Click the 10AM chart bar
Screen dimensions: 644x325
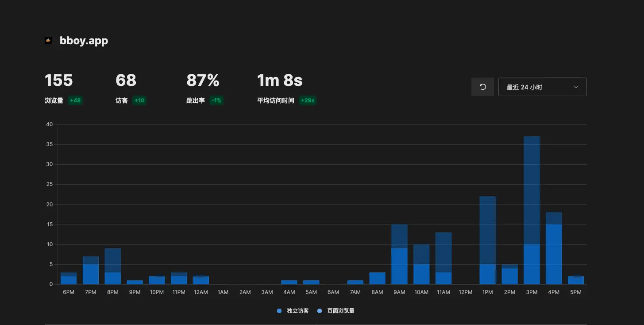(x=421, y=264)
